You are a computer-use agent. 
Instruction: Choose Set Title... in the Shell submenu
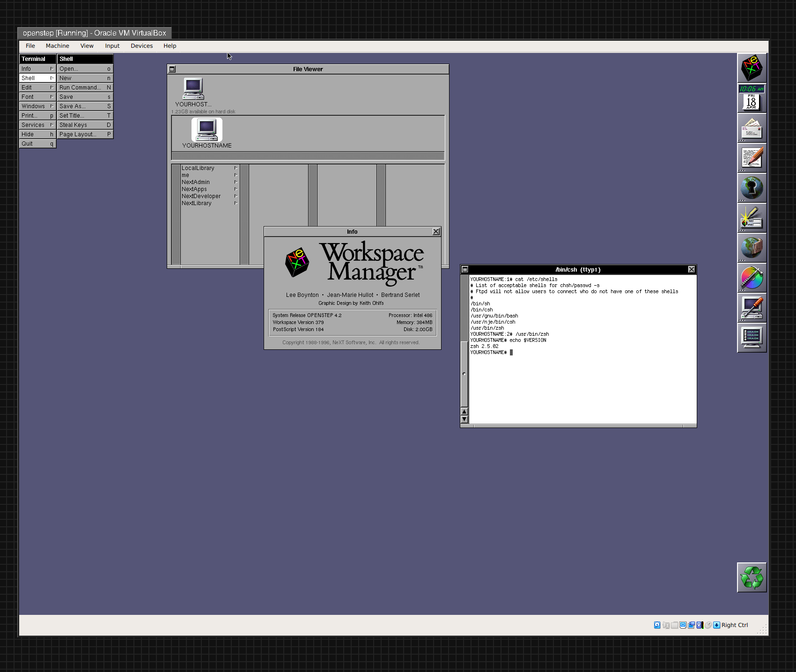click(85, 116)
